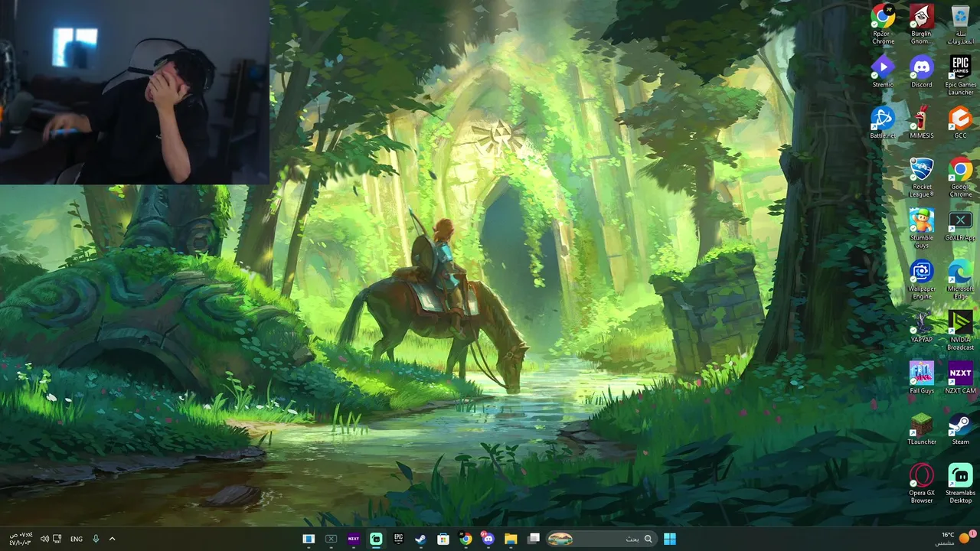Show hidden system tray icons
Screen dimensions: 980x551
pyautogui.click(x=112, y=539)
